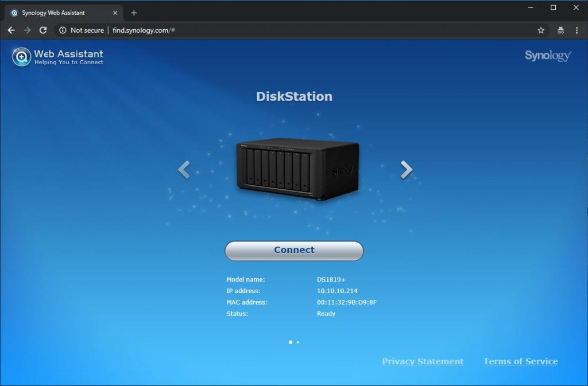Click the Synology brand logo
The height and width of the screenshot is (386, 588).
548,56
